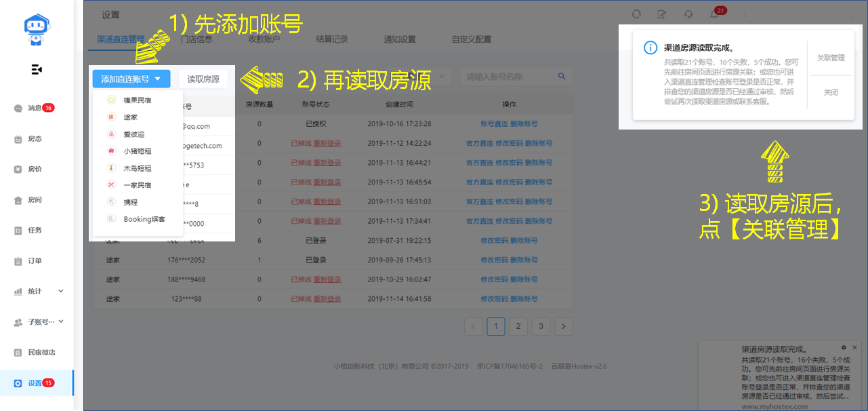Switch to 通知设置 tab
Viewport: 868px width, 411px height.
[400, 39]
